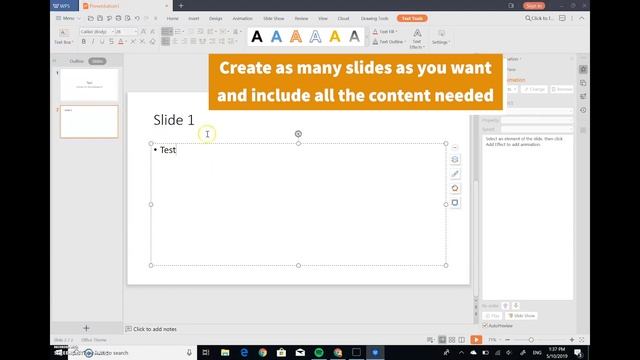Viewport: 640px width, 360px height.
Task: Click the zoom in plus icon
Action: pos(572,340)
